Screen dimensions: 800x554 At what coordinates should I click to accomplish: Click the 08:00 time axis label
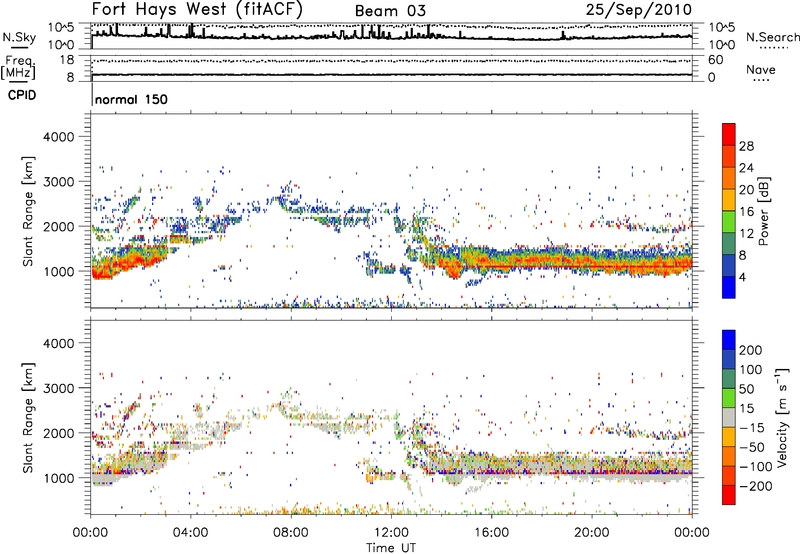click(x=291, y=533)
